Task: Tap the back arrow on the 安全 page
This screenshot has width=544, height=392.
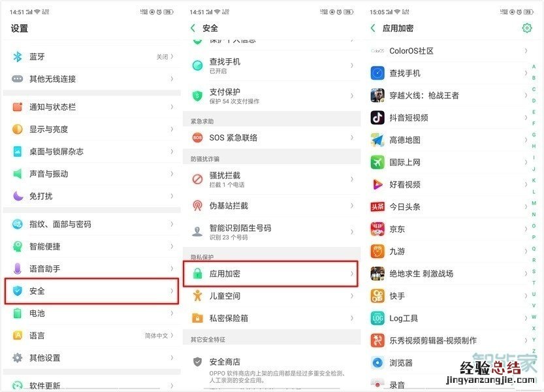Action: pos(192,28)
